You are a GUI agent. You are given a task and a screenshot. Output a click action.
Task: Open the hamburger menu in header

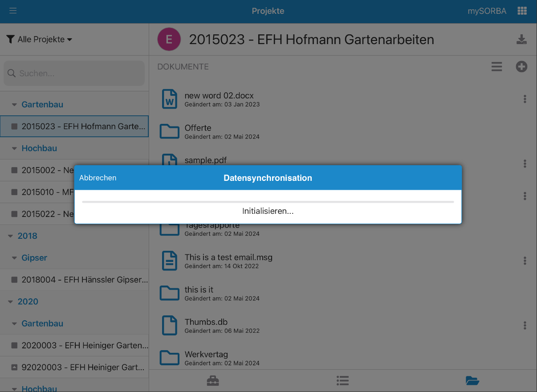[13, 11]
